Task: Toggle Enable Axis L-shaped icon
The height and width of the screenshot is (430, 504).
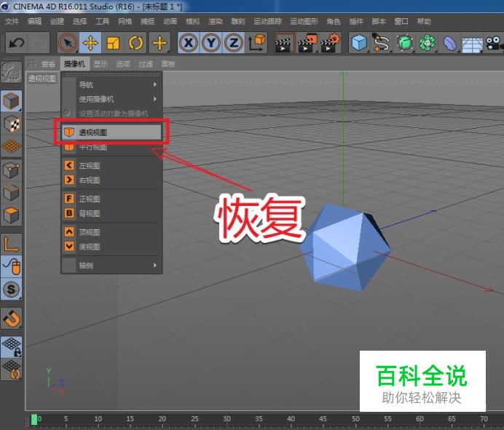Action: [x=12, y=244]
